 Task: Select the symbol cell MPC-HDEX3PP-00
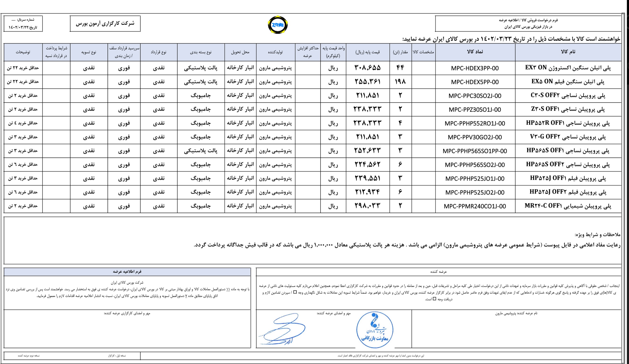coord(475,68)
